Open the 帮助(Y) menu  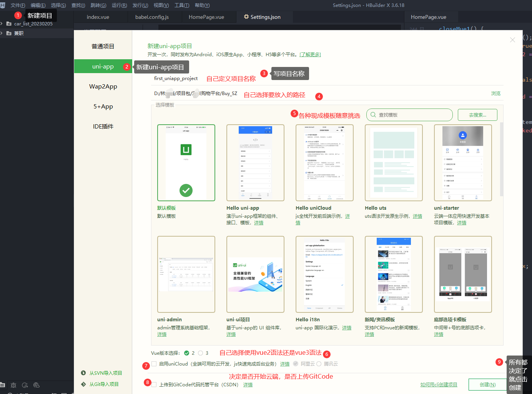coord(202,5)
